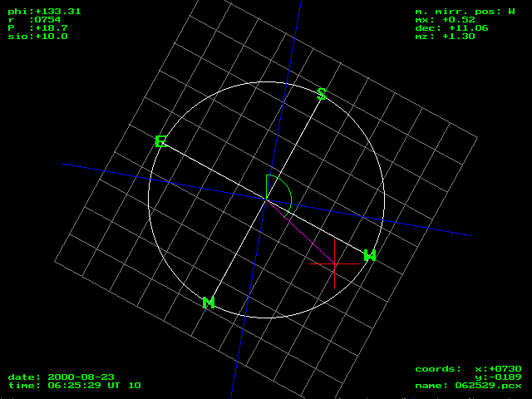
Task: Click the center of the red crosshair
Action: 334,264
